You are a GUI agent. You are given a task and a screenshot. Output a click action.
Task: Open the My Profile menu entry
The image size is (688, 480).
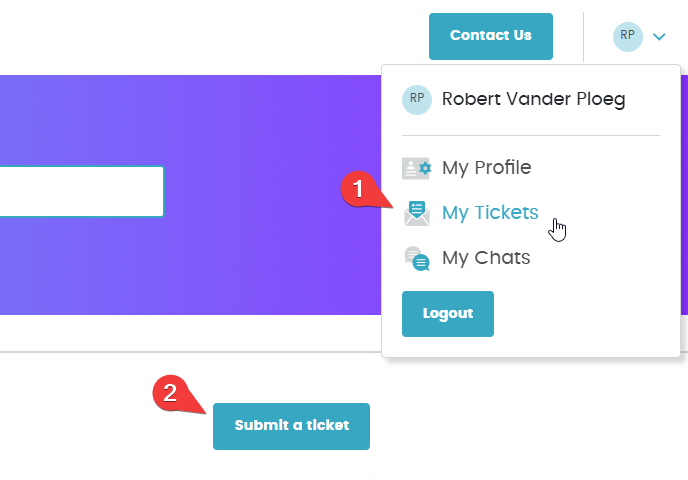(x=487, y=168)
